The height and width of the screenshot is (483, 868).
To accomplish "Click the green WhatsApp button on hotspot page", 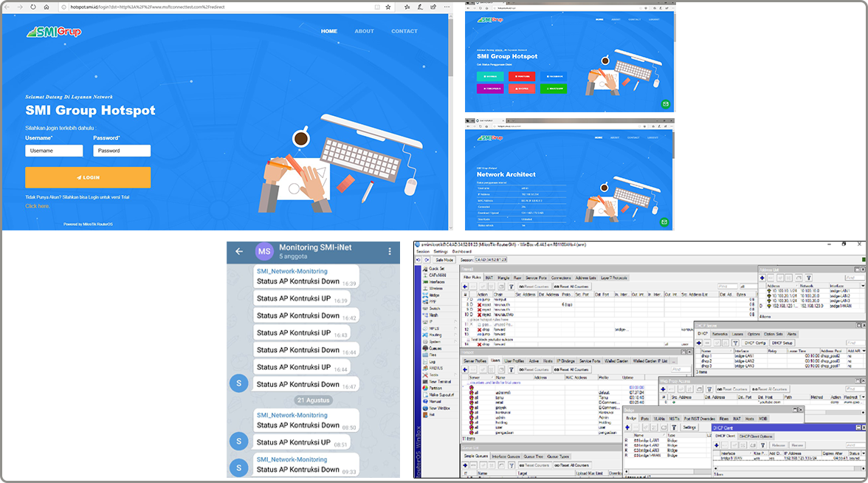I will (554, 89).
